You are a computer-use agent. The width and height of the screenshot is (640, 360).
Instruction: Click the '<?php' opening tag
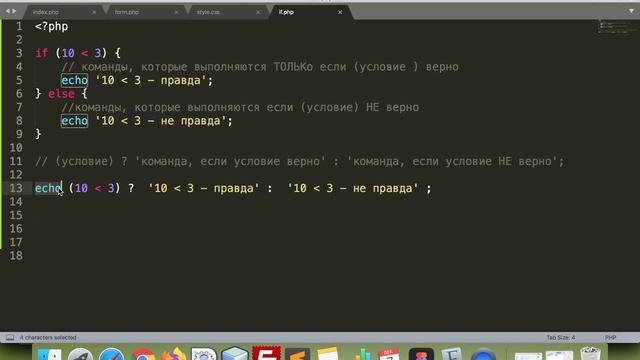51,27
